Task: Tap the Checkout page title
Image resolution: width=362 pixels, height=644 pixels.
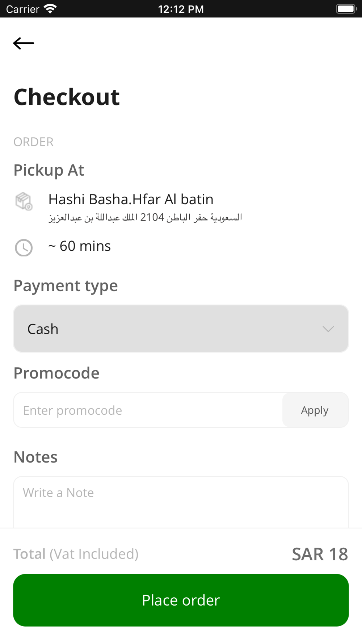Action: [x=67, y=97]
